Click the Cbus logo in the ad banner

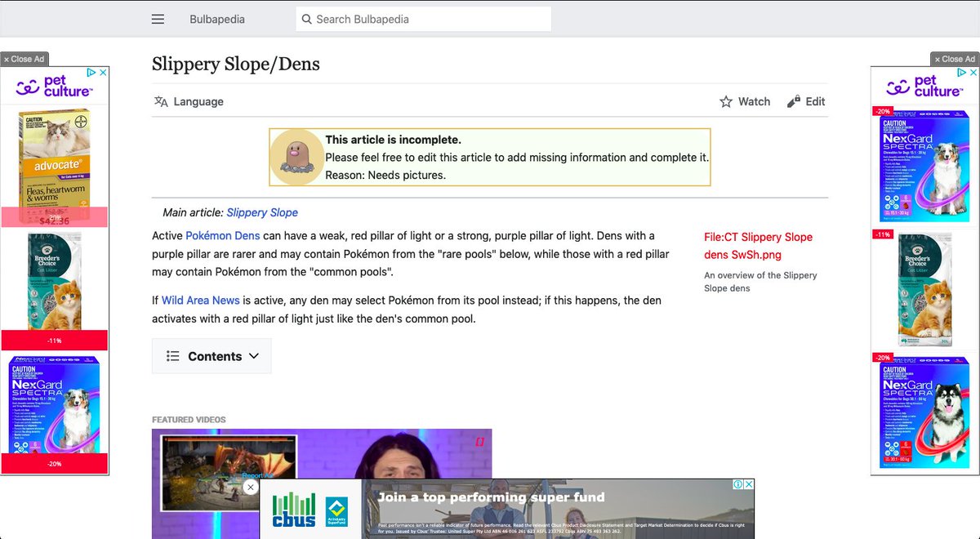point(293,510)
